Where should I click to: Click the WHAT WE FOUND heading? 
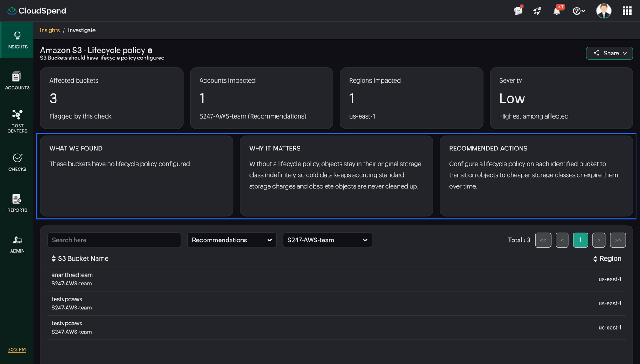point(76,149)
